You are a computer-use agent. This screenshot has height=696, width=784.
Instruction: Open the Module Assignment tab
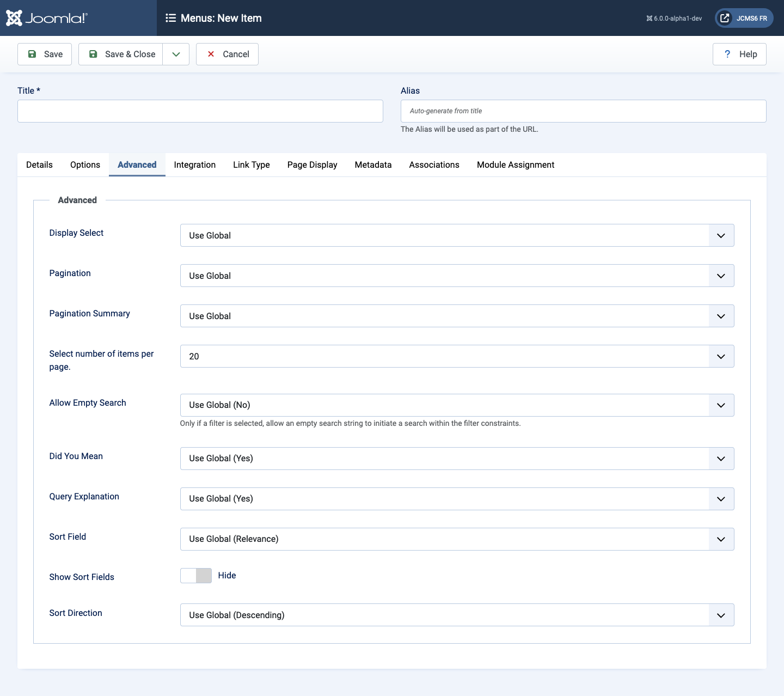coord(516,164)
